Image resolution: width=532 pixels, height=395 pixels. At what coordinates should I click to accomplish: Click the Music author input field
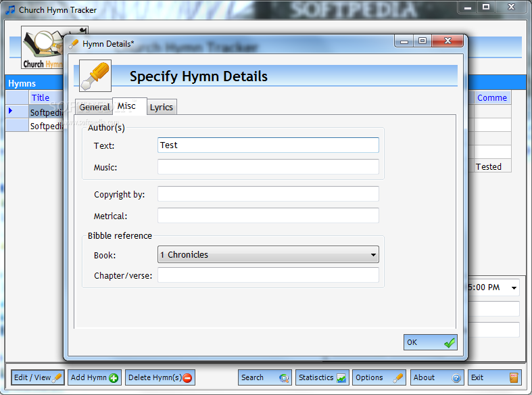click(268, 167)
